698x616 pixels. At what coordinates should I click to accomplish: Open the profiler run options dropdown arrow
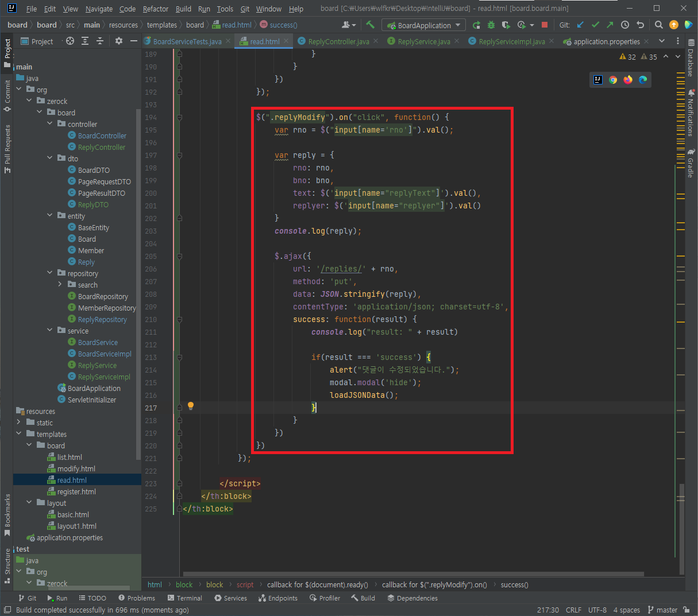pos(532,25)
